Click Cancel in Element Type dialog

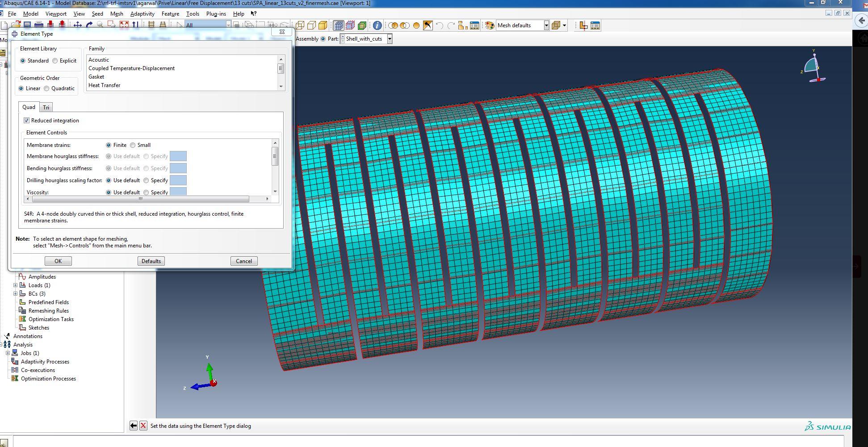(244, 261)
